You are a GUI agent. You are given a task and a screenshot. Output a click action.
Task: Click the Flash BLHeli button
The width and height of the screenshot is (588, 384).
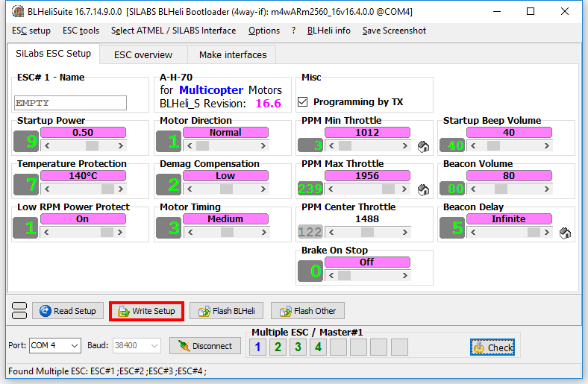[226, 311]
